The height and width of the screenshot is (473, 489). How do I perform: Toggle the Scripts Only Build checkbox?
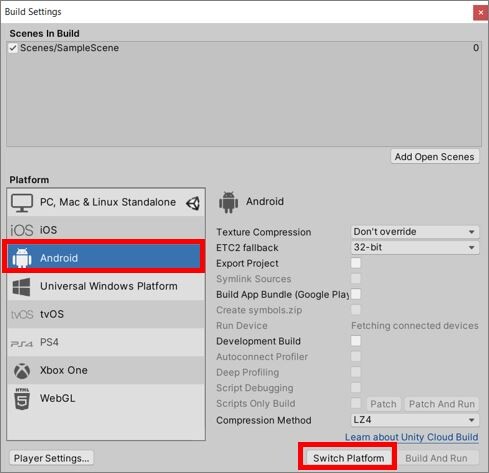click(x=356, y=403)
